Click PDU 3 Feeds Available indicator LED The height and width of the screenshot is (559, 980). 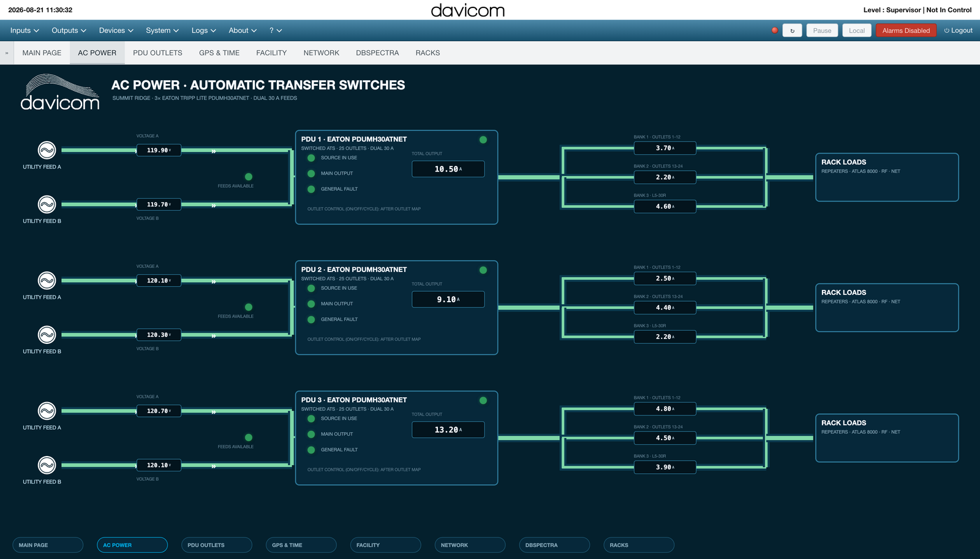[x=249, y=438]
